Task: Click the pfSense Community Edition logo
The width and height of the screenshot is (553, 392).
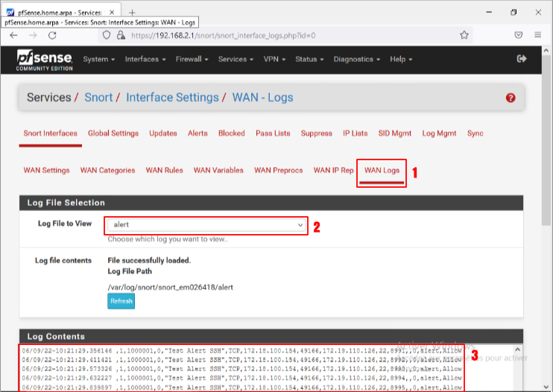Action: [x=45, y=60]
